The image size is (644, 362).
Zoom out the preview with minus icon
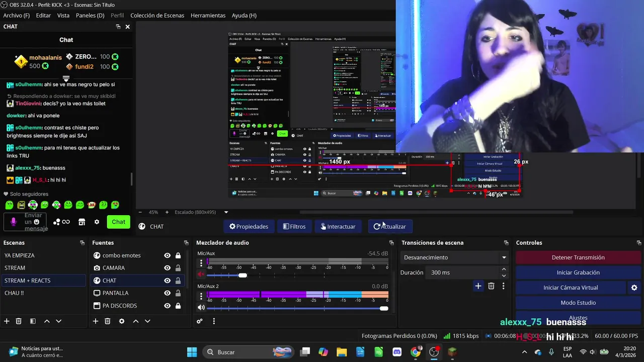click(x=140, y=212)
